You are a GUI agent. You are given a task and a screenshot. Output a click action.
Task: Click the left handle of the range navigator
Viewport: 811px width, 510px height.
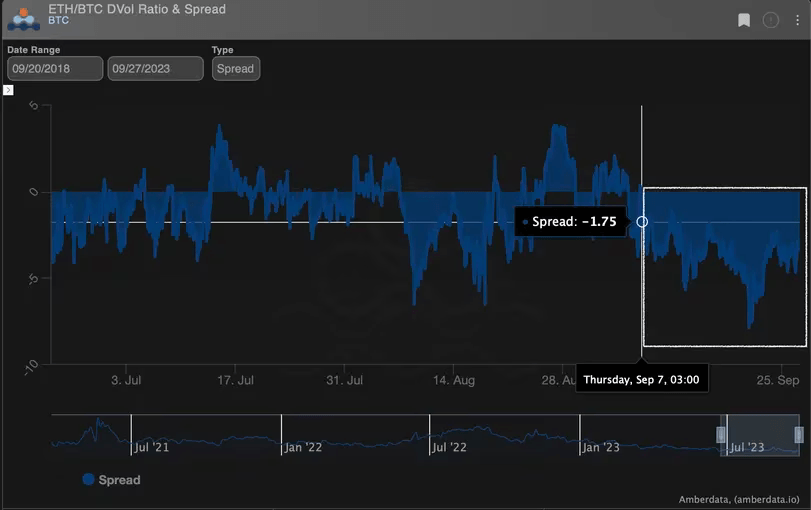[720, 434]
